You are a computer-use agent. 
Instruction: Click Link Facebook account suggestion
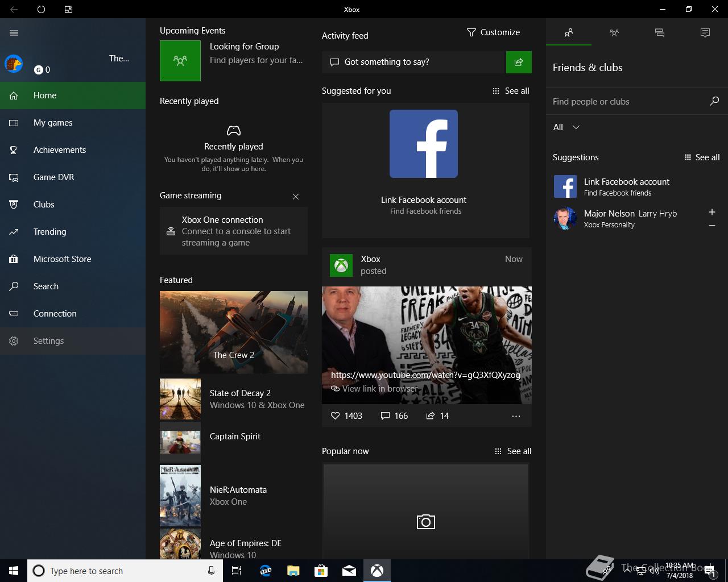tap(637, 186)
